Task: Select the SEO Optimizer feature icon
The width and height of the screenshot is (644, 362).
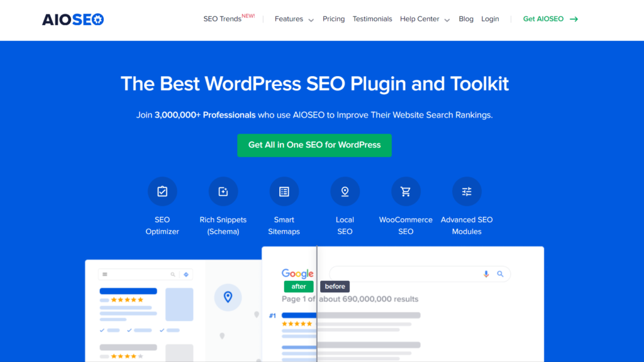Action: 162,191
